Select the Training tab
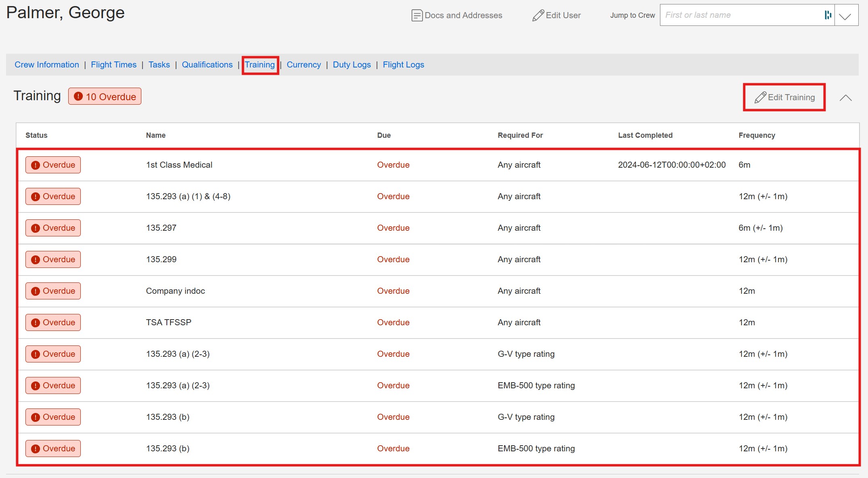868x478 pixels. click(x=260, y=65)
